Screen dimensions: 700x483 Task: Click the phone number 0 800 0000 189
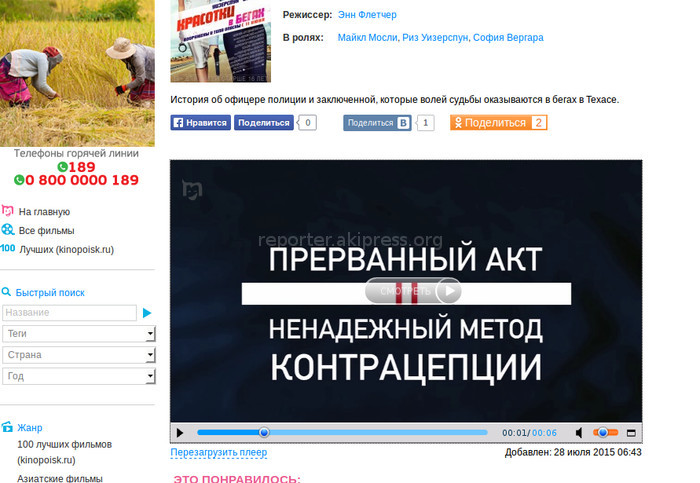(x=82, y=180)
